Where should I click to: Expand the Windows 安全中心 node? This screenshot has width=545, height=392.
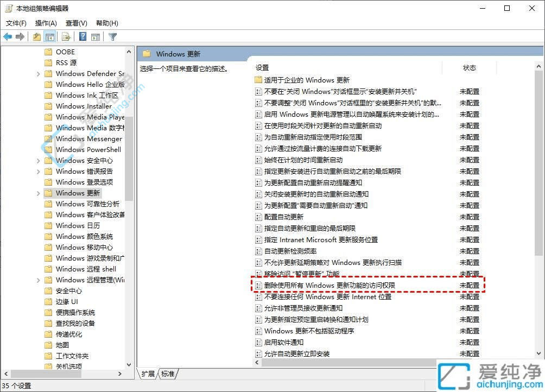pyautogui.click(x=37, y=160)
